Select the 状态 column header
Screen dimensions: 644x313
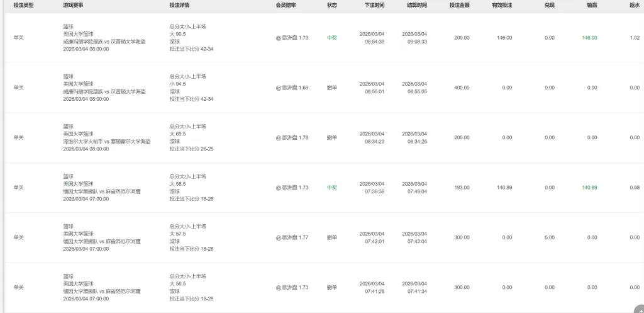(x=332, y=5)
